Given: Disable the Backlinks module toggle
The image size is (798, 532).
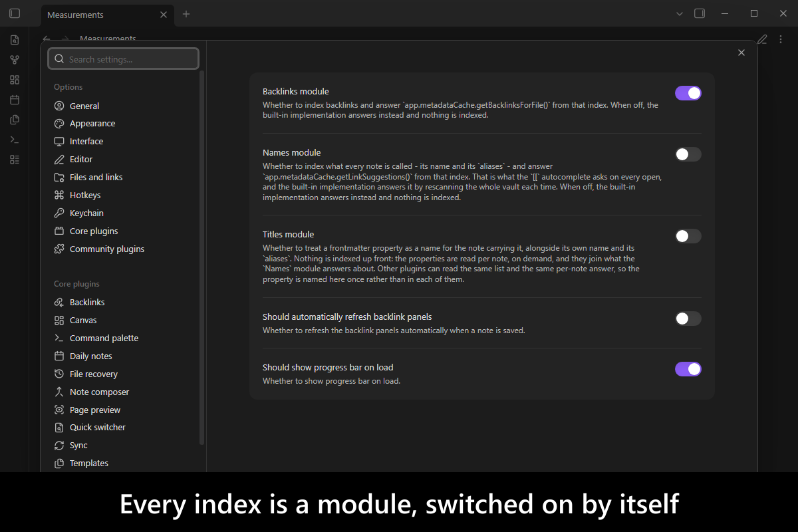Looking at the screenshot, I should [x=688, y=93].
